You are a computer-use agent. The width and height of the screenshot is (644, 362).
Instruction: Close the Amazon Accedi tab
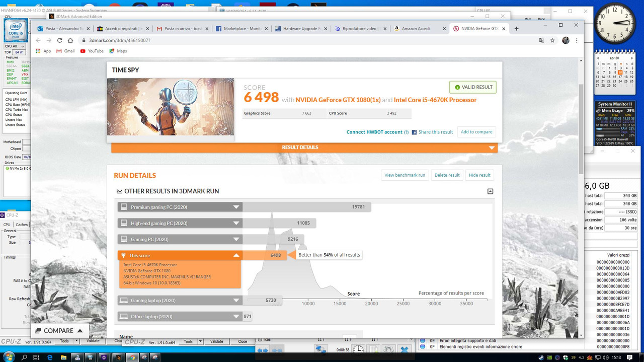pyautogui.click(x=444, y=29)
